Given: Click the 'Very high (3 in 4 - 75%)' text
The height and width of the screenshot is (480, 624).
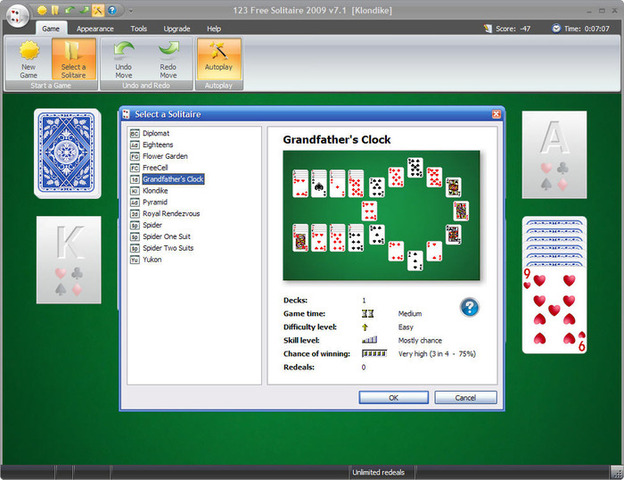Looking at the screenshot, I should (437, 353).
